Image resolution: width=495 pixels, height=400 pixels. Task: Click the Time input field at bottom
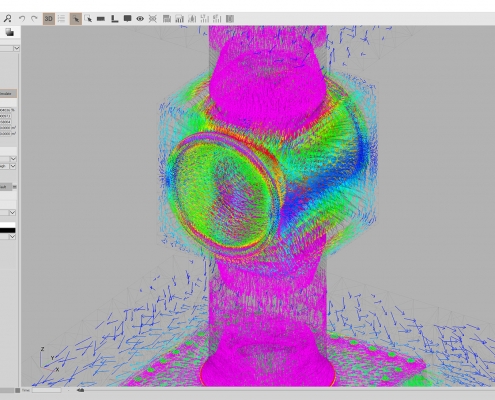[x=46, y=390]
